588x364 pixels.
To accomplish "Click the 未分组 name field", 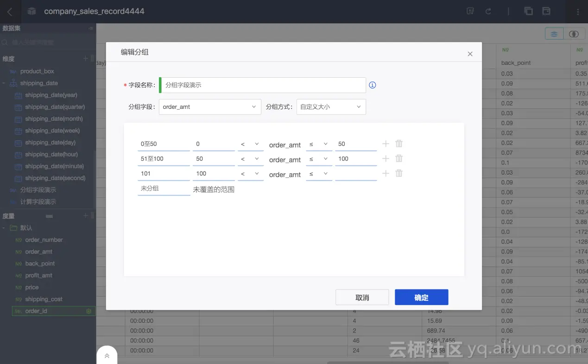I will pos(164,188).
